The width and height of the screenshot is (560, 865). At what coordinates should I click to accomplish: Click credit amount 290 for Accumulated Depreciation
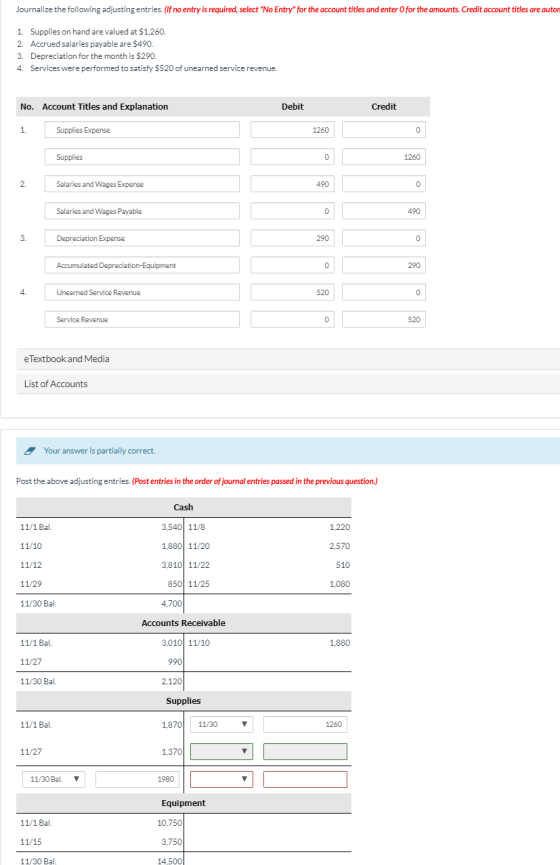(x=383, y=265)
